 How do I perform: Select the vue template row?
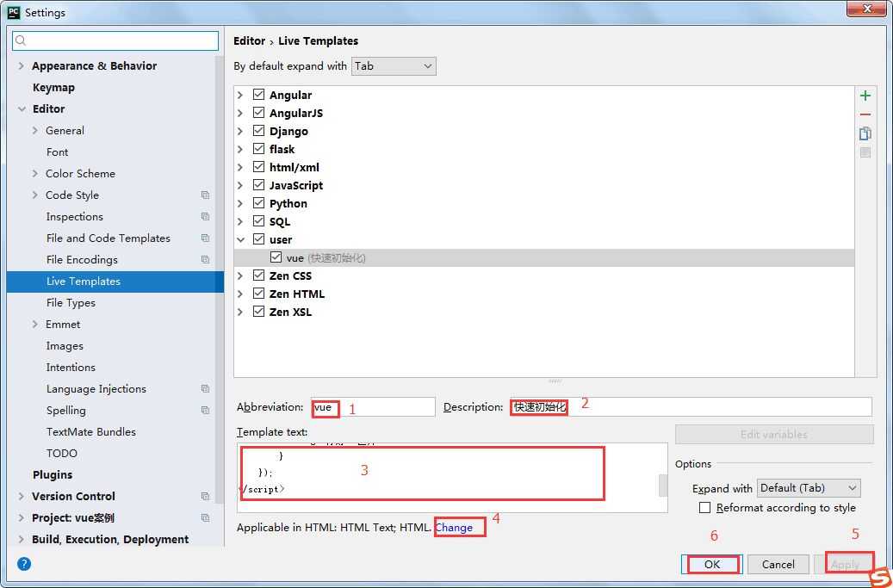point(544,258)
